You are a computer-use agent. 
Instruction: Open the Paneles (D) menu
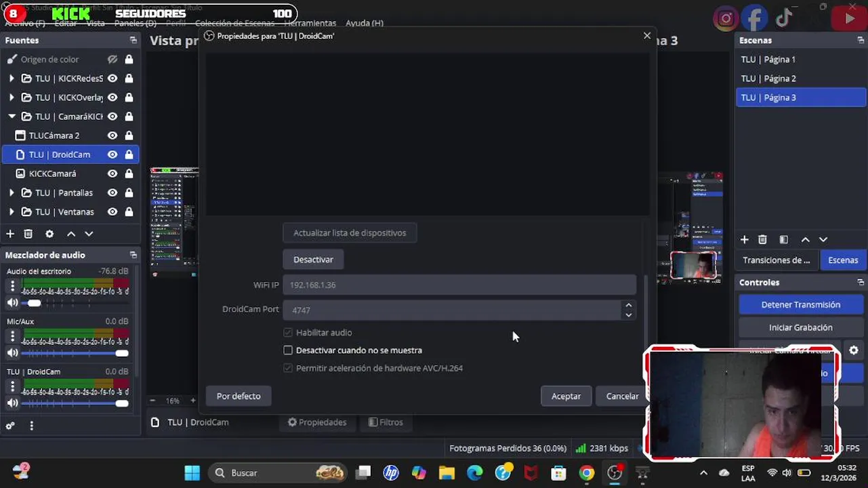[136, 23]
